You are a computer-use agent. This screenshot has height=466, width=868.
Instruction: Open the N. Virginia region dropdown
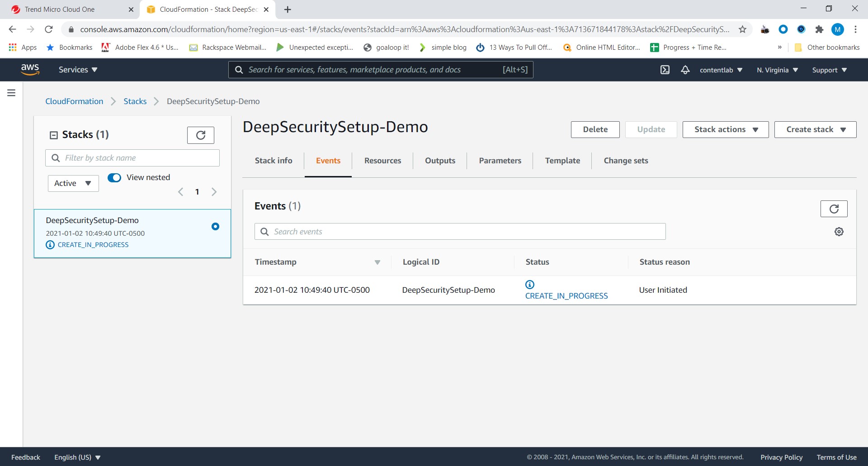(x=777, y=70)
